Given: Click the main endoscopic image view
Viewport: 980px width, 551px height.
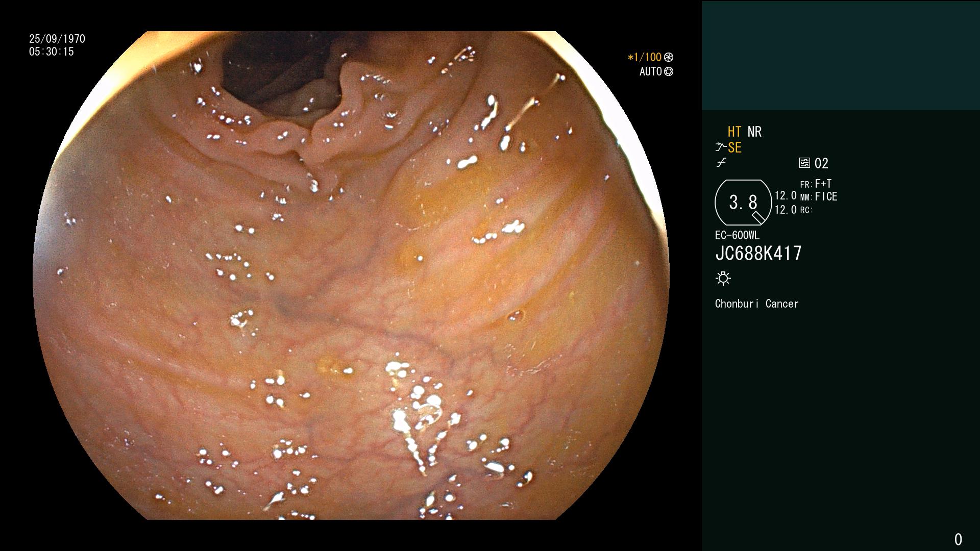Looking at the screenshot, I should point(351,275).
